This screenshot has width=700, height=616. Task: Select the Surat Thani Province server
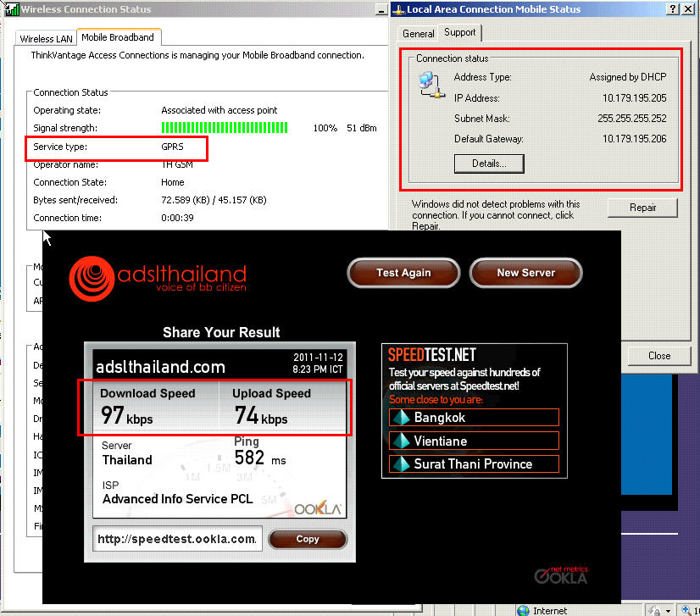(x=474, y=463)
